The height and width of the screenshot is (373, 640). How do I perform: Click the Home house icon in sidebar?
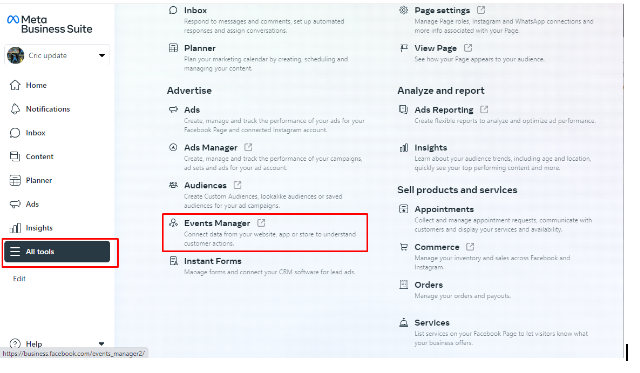(x=15, y=85)
